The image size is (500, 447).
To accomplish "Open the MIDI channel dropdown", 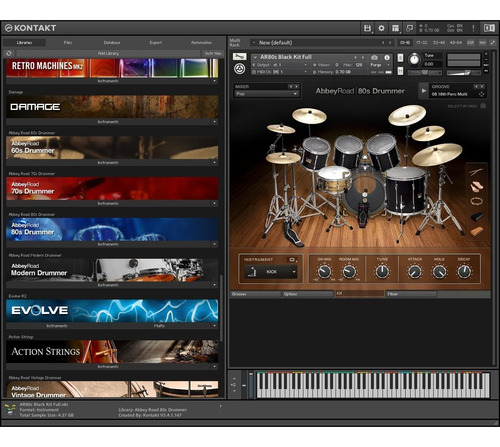I will (x=279, y=72).
